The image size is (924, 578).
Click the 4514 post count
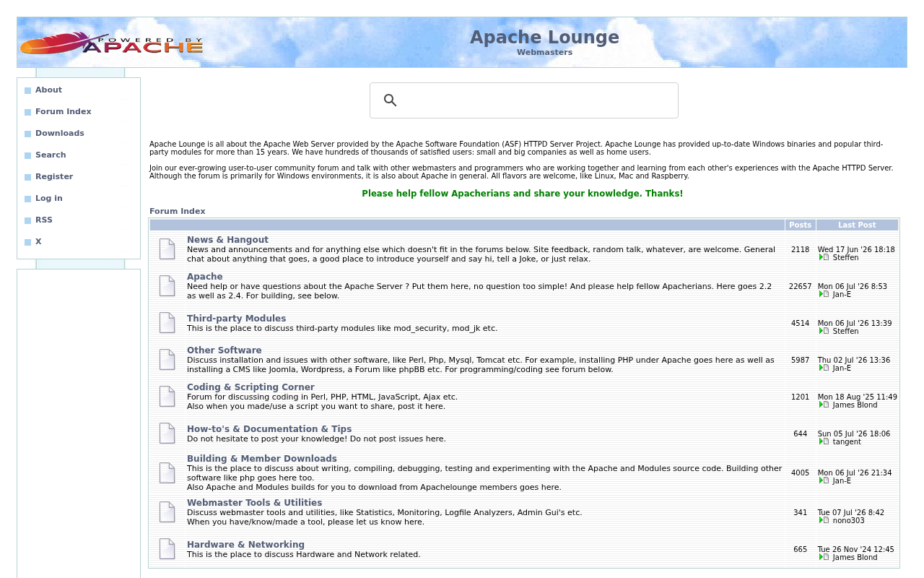point(800,324)
